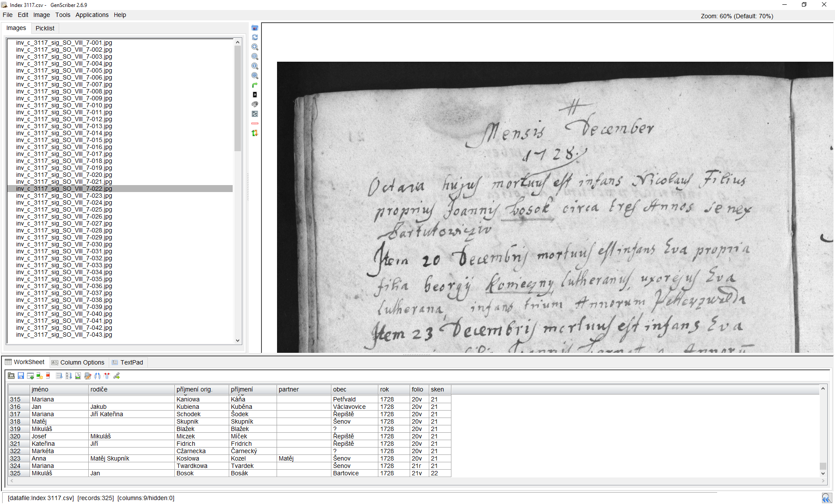Click the refresh image list icon
The height and width of the screenshot is (504, 835).
pyautogui.click(x=255, y=37)
